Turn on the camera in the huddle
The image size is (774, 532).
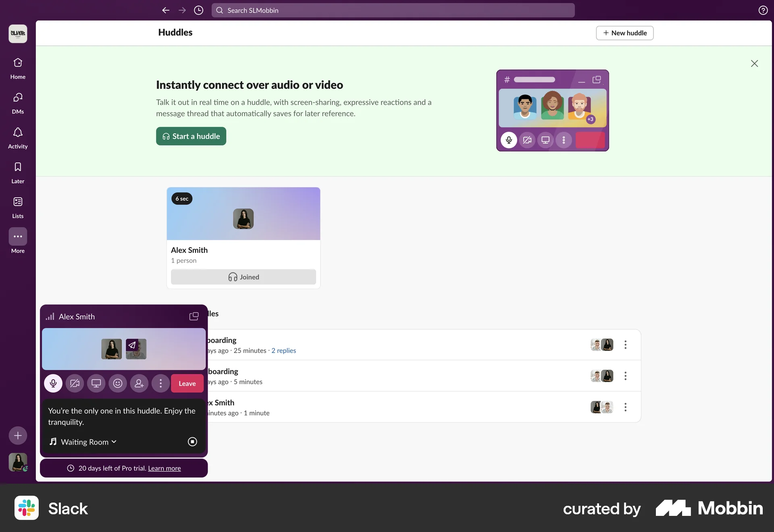tap(75, 383)
